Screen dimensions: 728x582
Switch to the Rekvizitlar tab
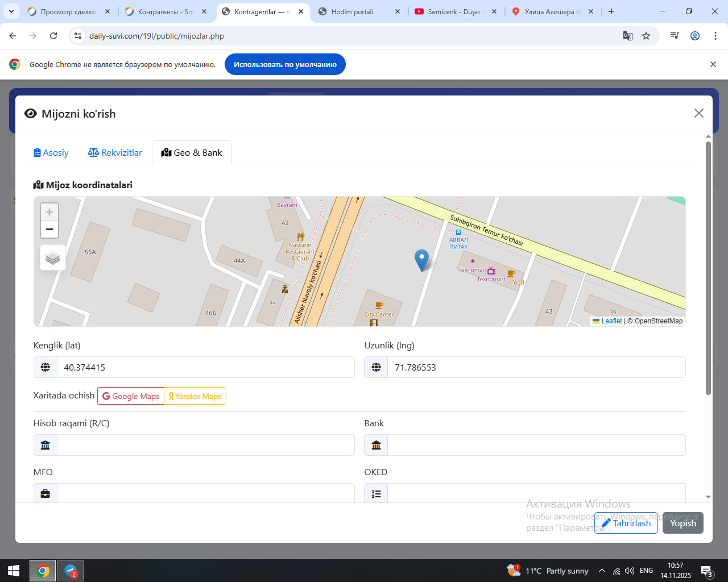tap(115, 152)
